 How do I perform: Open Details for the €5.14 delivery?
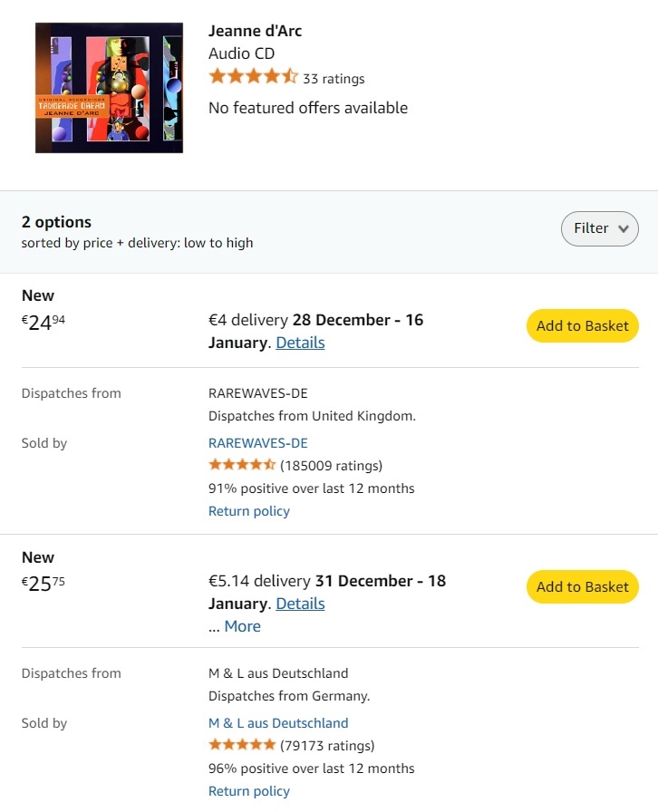[x=300, y=604]
